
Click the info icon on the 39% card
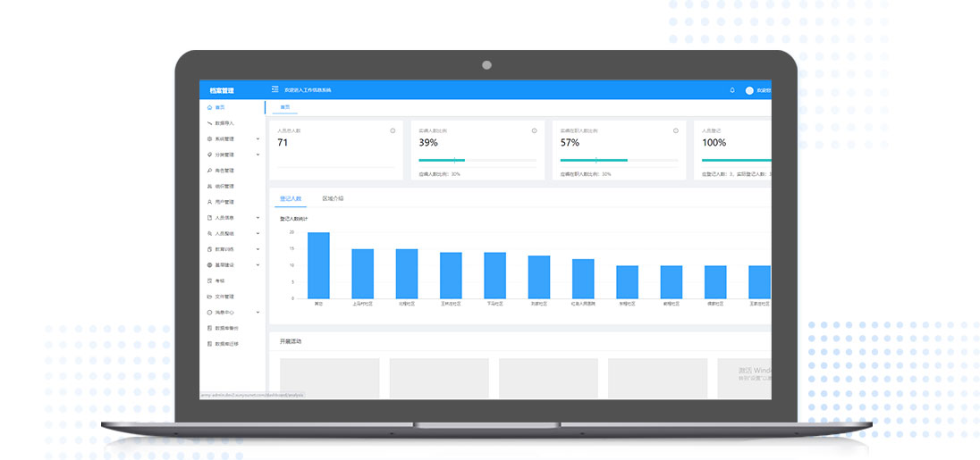(535, 130)
